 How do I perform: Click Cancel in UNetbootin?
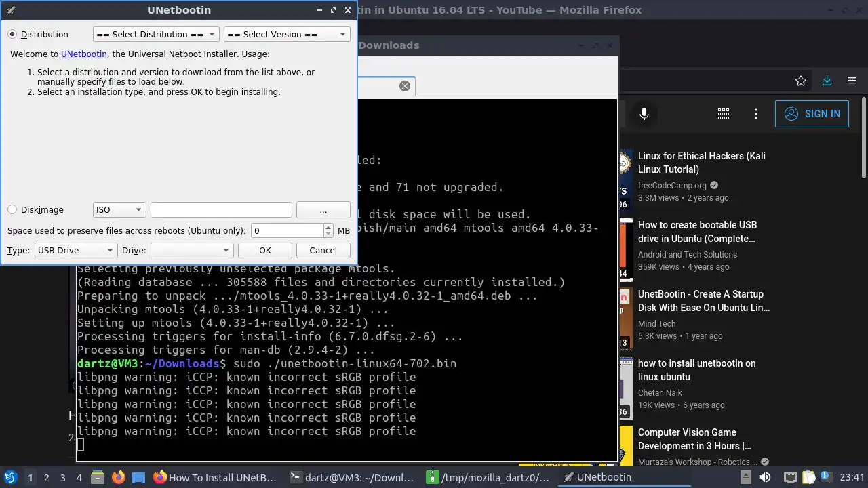pyautogui.click(x=323, y=250)
